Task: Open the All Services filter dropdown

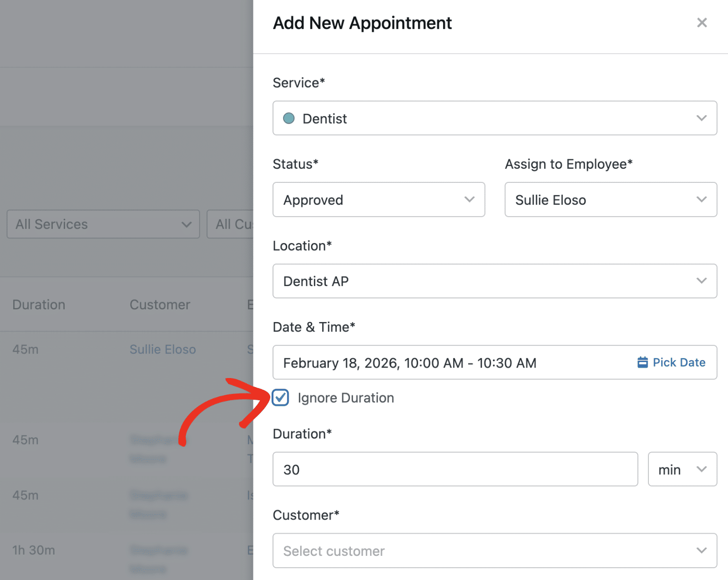Action: (103, 224)
